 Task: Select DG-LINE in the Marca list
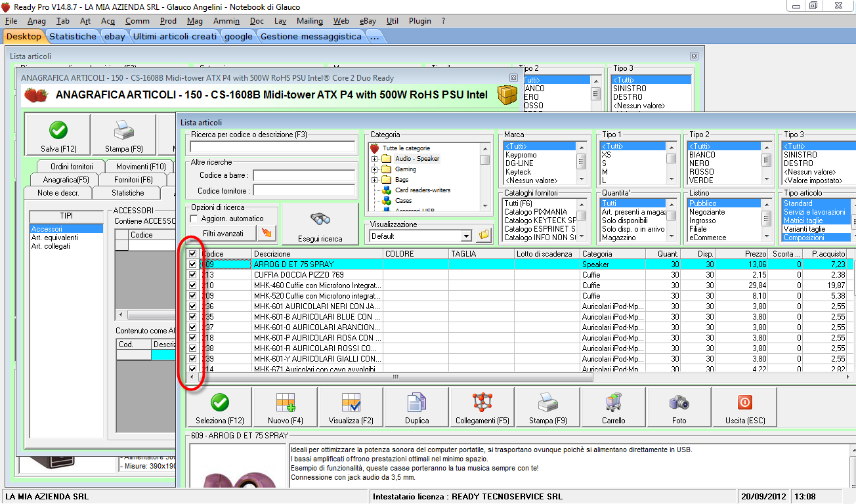(519, 163)
